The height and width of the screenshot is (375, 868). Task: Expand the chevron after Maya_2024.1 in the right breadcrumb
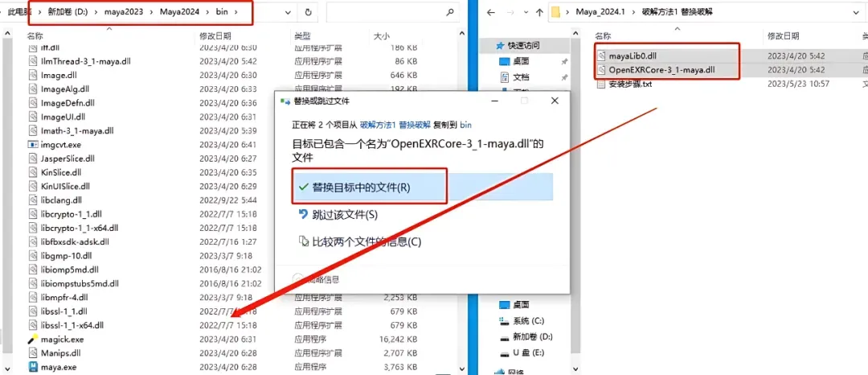point(632,12)
